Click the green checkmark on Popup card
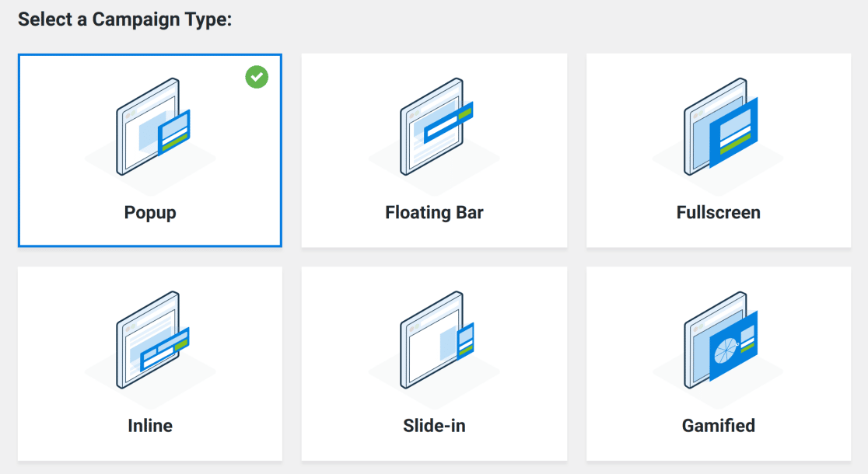This screenshot has height=474, width=868. tap(257, 77)
